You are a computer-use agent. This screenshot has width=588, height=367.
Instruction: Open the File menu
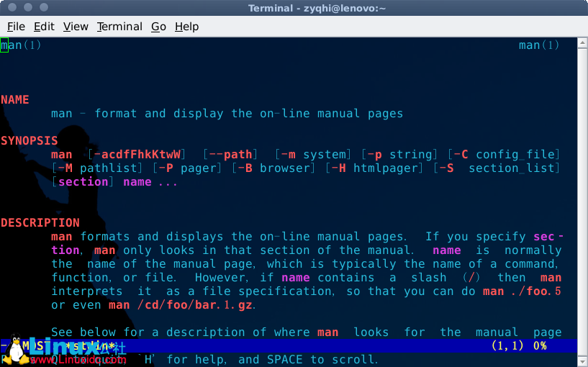point(16,27)
